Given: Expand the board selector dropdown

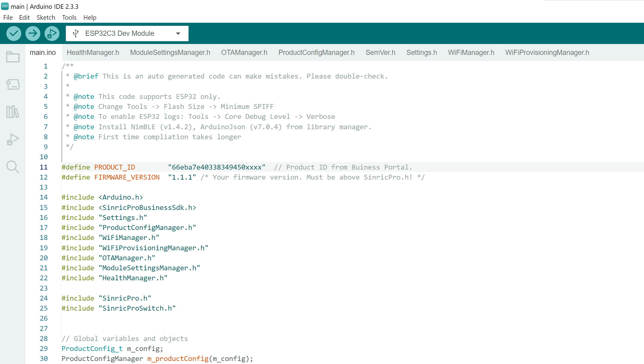Looking at the screenshot, I should tap(179, 33).
